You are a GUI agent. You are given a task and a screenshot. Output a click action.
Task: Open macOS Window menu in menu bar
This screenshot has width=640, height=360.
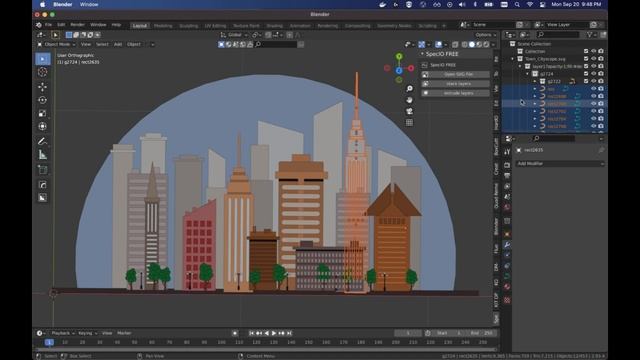click(x=89, y=4)
